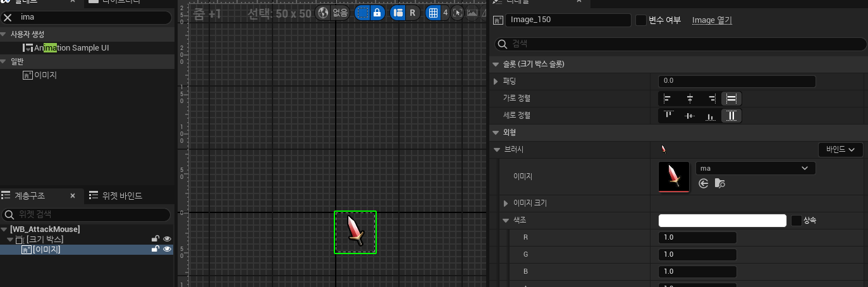Click the 위젯 검색 search field
Screen dimensions: 868x287
click(87, 214)
